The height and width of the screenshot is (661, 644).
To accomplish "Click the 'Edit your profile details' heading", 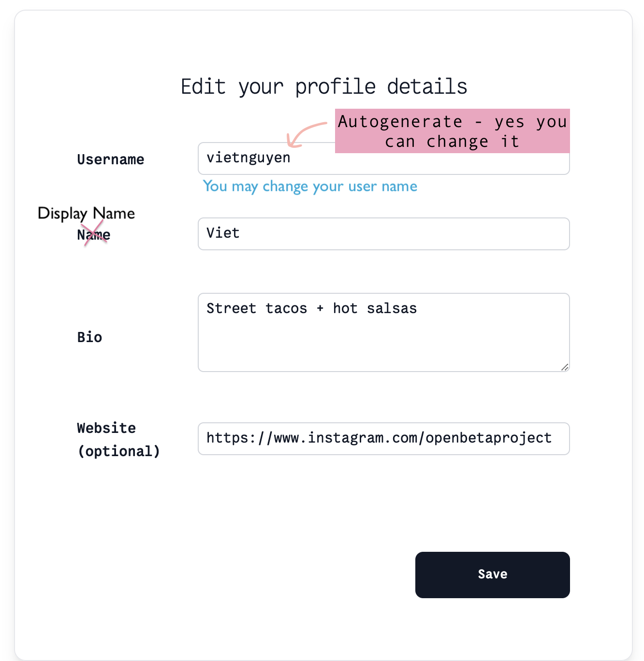I will click(x=323, y=86).
